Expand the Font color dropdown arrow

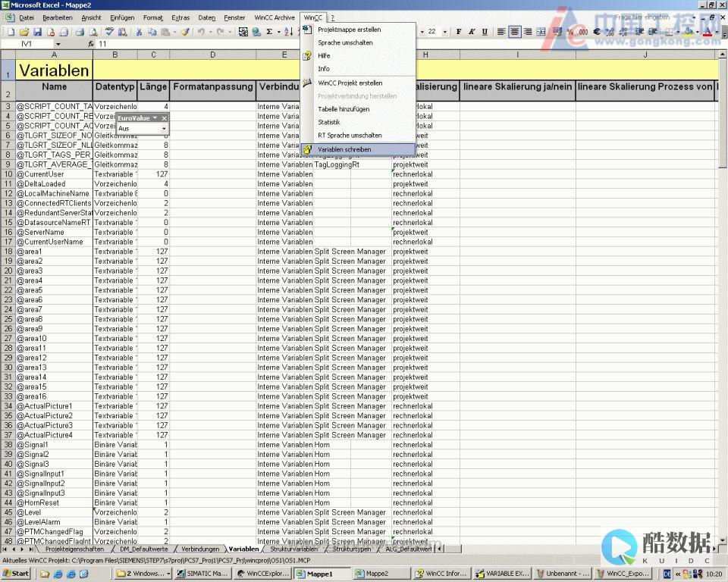717,32
